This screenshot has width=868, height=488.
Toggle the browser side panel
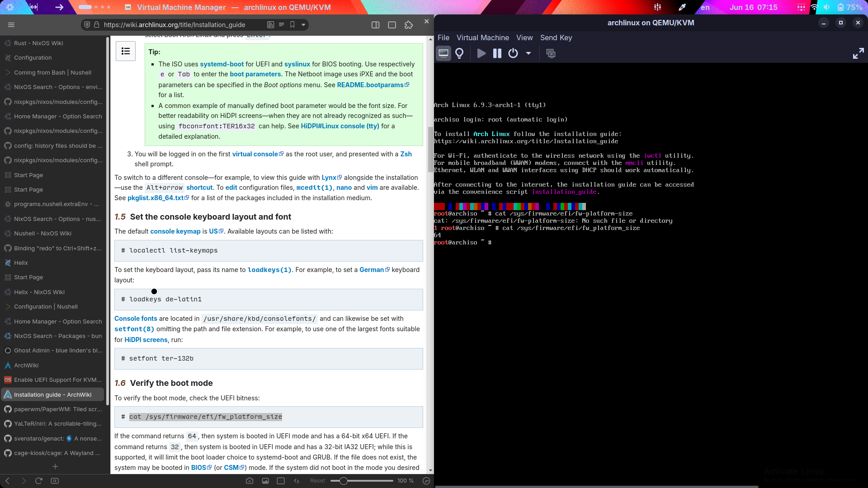[375, 25]
